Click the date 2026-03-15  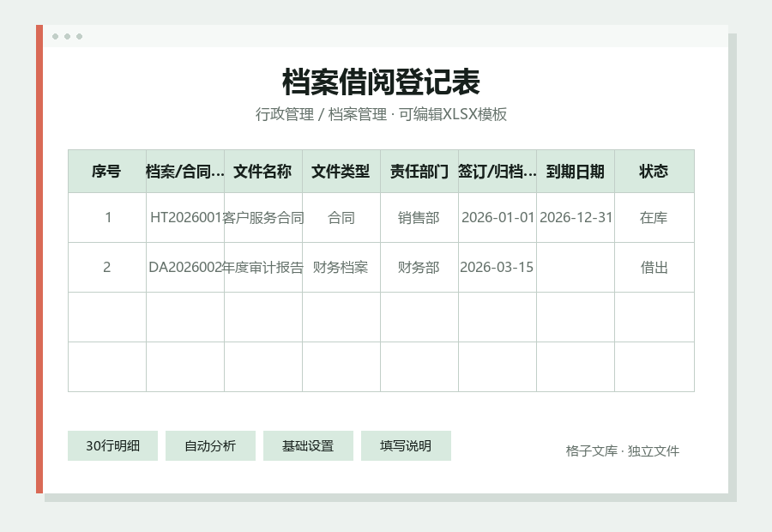498,268
